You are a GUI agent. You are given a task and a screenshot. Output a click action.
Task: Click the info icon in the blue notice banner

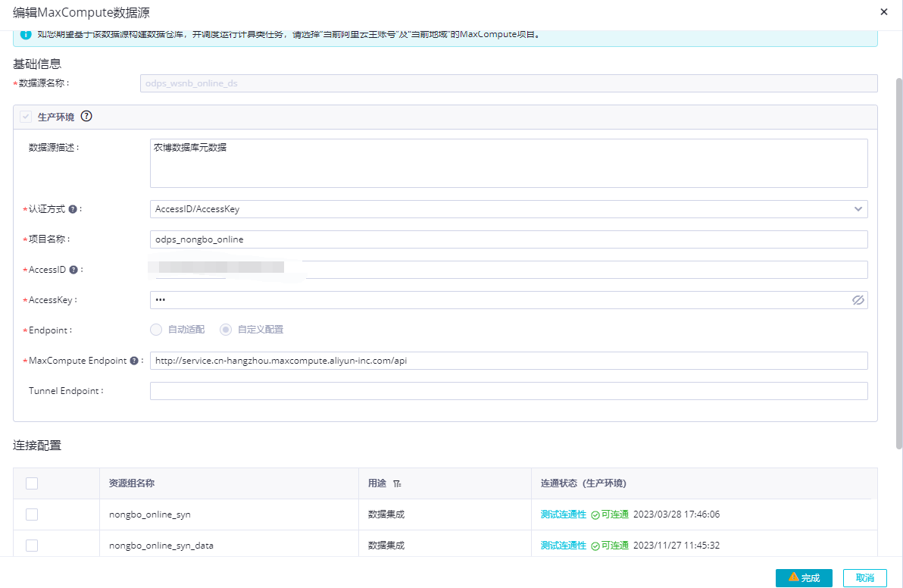click(26, 35)
